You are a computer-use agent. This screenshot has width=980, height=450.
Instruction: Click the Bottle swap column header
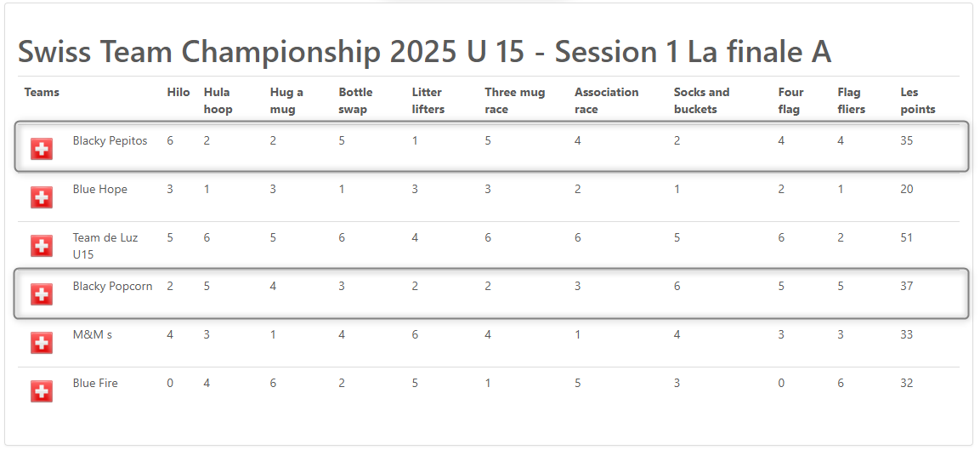(355, 100)
